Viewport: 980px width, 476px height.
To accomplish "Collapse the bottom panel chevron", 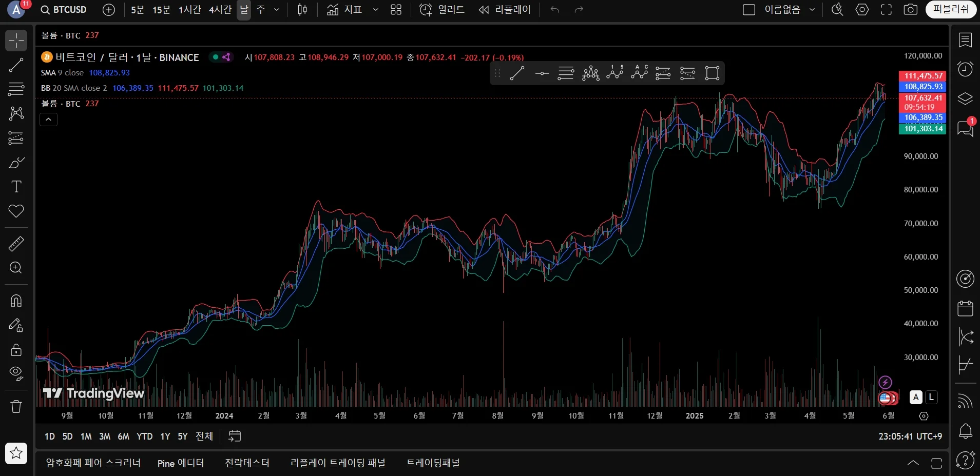I will [x=913, y=463].
